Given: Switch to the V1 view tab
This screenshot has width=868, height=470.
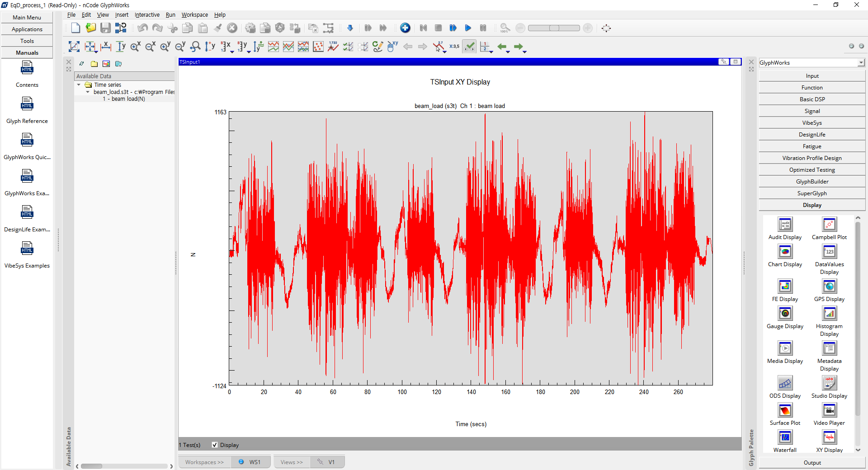Looking at the screenshot, I should point(327,462).
